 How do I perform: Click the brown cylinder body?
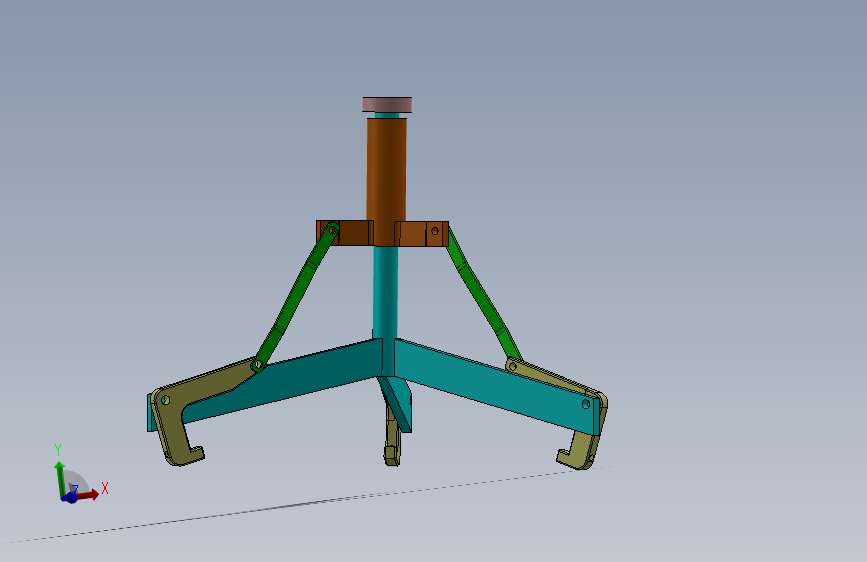point(387,169)
